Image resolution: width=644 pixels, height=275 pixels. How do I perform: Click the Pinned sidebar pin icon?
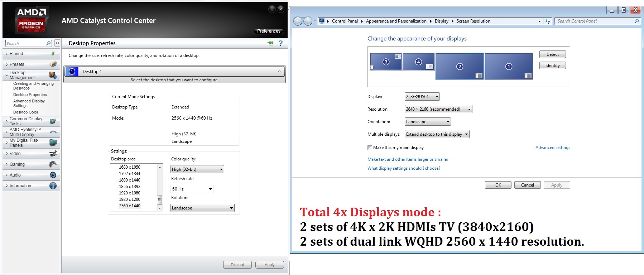point(53,54)
